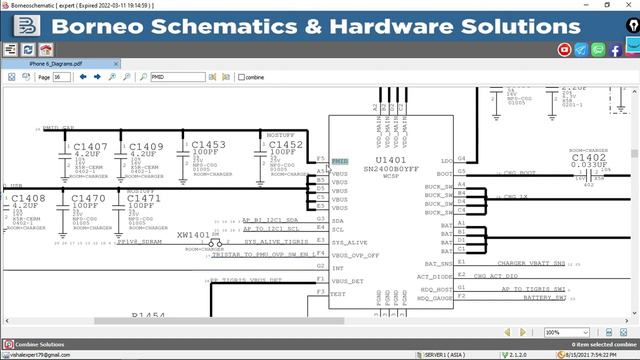The width and height of the screenshot is (640, 360).
Task: Click the date and time status entry
Action: click(591, 355)
